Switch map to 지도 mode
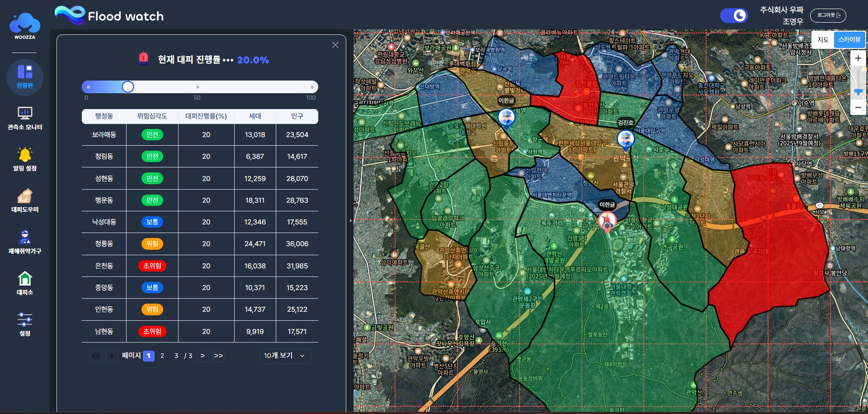Image resolution: width=868 pixels, height=414 pixels. click(x=823, y=40)
